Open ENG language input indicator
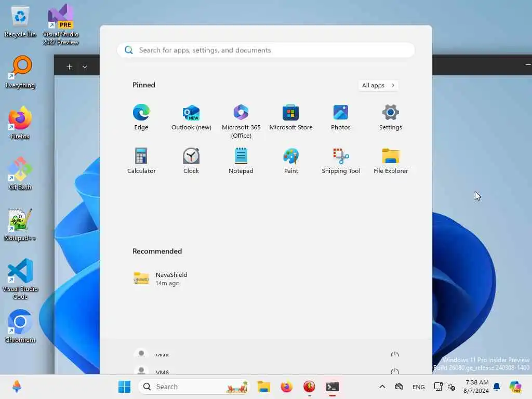This screenshot has width=532, height=399. 418,387
